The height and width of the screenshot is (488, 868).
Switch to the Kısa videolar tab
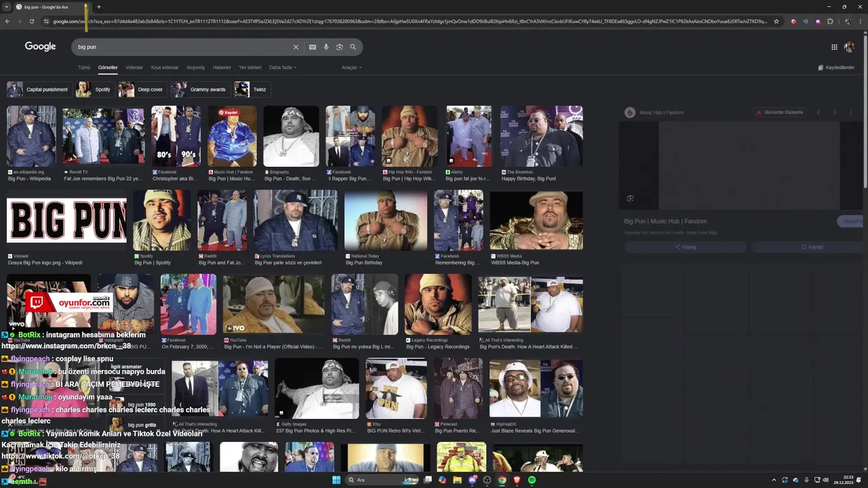coord(165,68)
